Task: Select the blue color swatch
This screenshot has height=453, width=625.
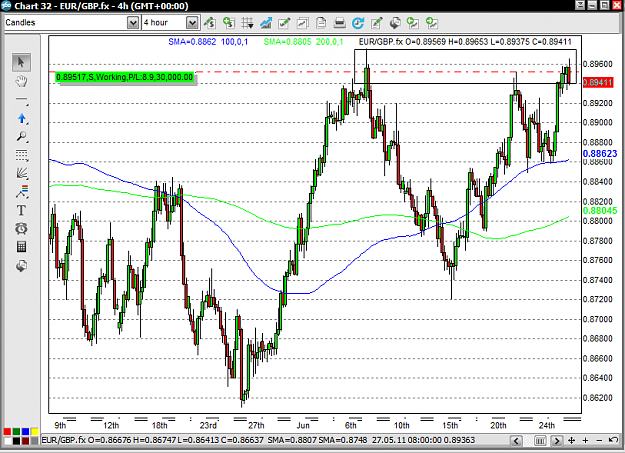Action: pos(26,431)
